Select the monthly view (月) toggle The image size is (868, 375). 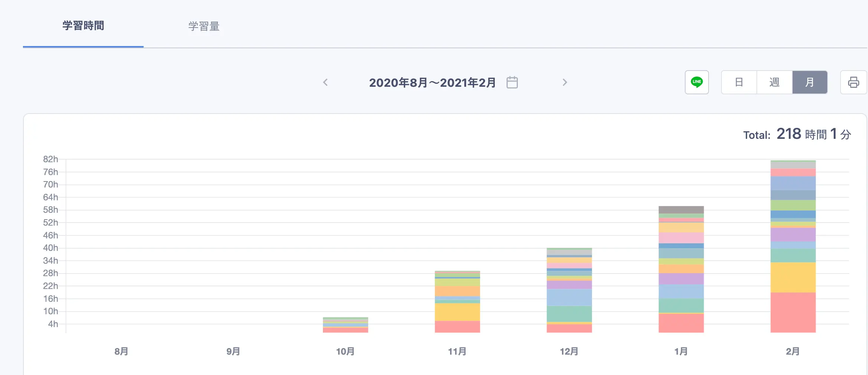tap(810, 82)
